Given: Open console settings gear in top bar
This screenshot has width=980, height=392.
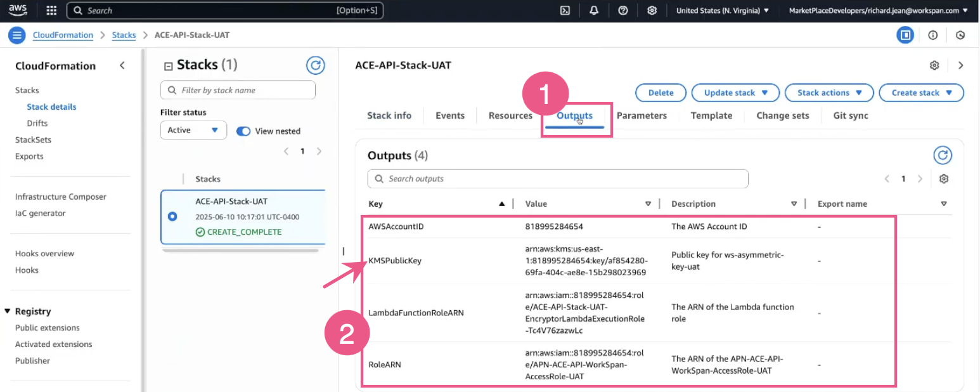Looking at the screenshot, I should pos(652,11).
